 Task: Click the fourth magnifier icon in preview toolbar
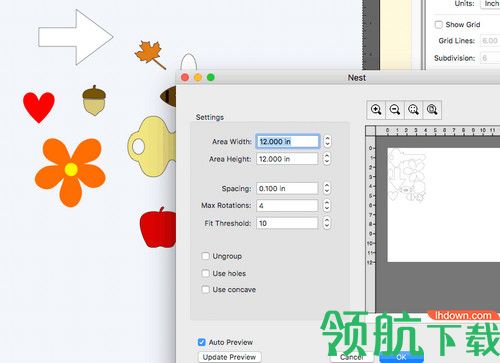(432, 110)
